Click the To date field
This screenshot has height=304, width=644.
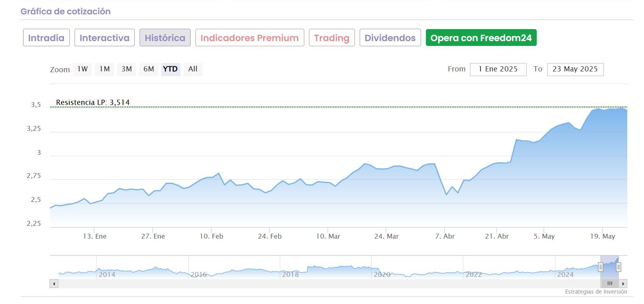click(575, 69)
